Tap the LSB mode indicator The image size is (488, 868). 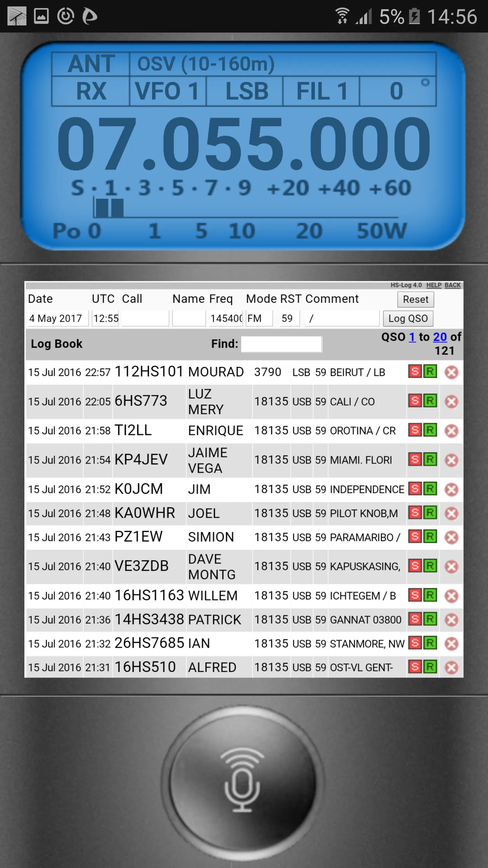(245, 91)
